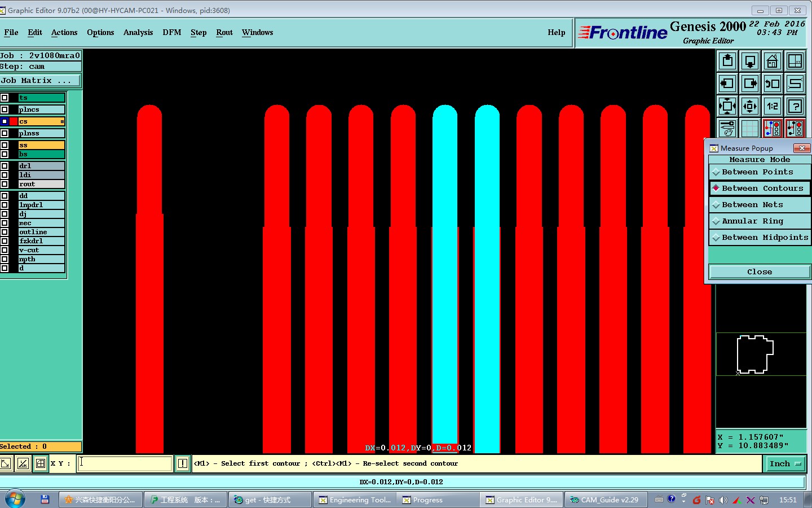The image size is (812, 508).
Task: Click the previous view undo icon
Action: [773, 84]
